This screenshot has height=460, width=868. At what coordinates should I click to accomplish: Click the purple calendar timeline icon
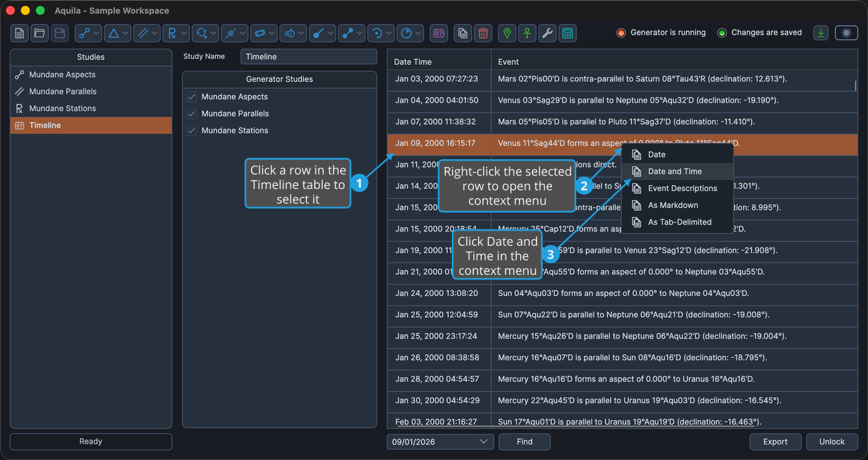point(439,33)
